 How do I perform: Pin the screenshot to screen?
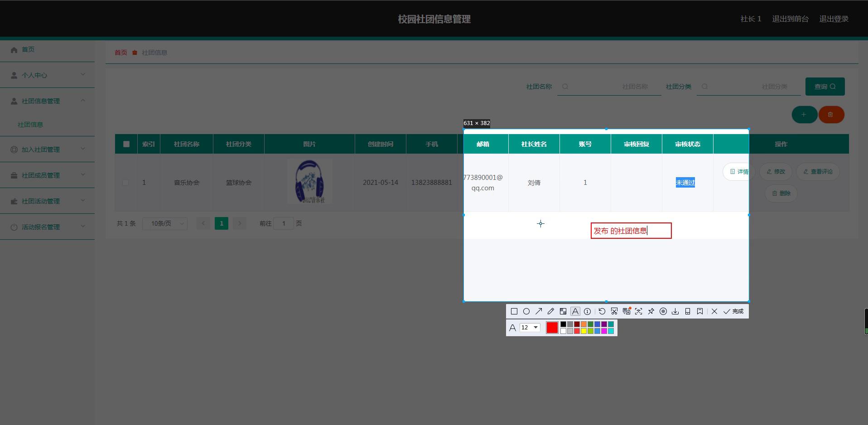(651, 311)
